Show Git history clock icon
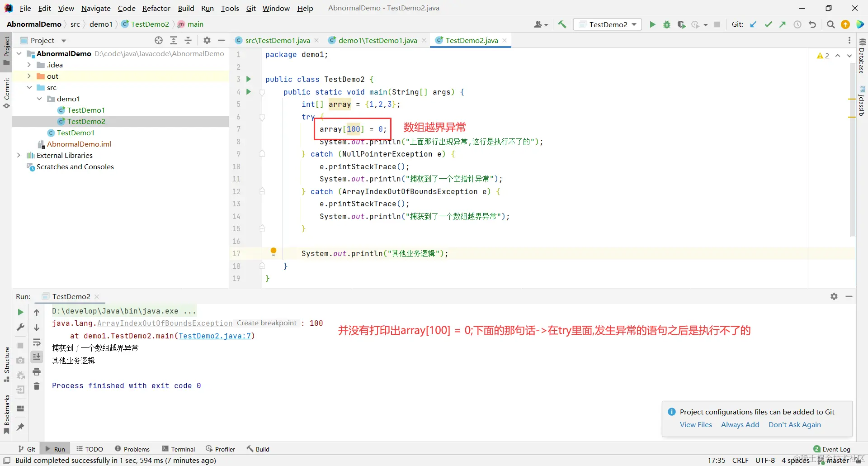The image size is (868, 466). (797, 24)
